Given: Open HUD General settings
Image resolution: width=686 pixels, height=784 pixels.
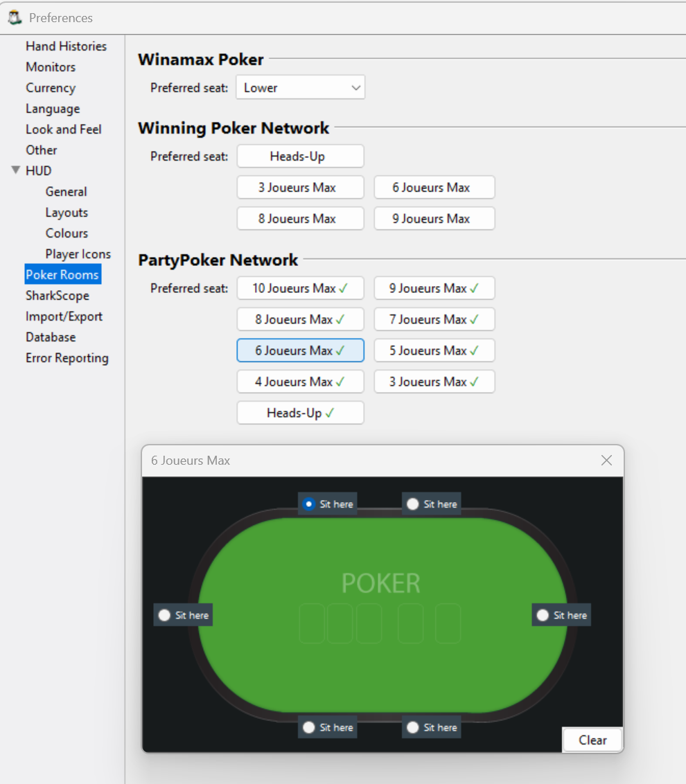Looking at the screenshot, I should (66, 192).
